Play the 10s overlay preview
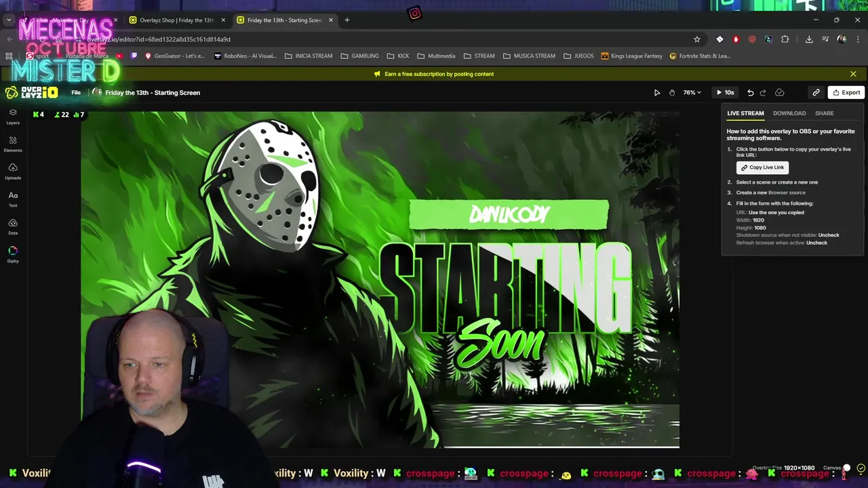This screenshot has height=488, width=868. coord(725,93)
